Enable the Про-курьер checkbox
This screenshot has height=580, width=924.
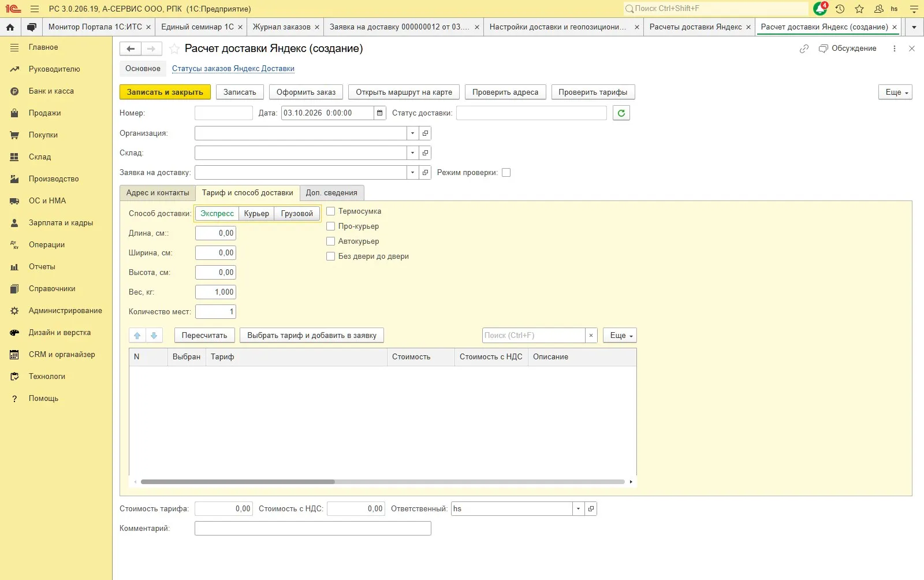(x=331, y=226)
